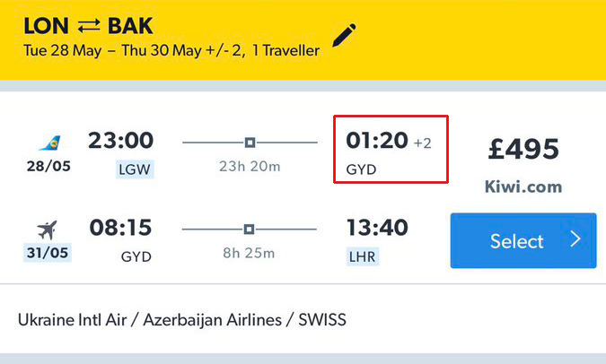The width and height of the screenshot is (606, 364).
Task: Click the swap arrows between LON and BAK
Action: 89,26
